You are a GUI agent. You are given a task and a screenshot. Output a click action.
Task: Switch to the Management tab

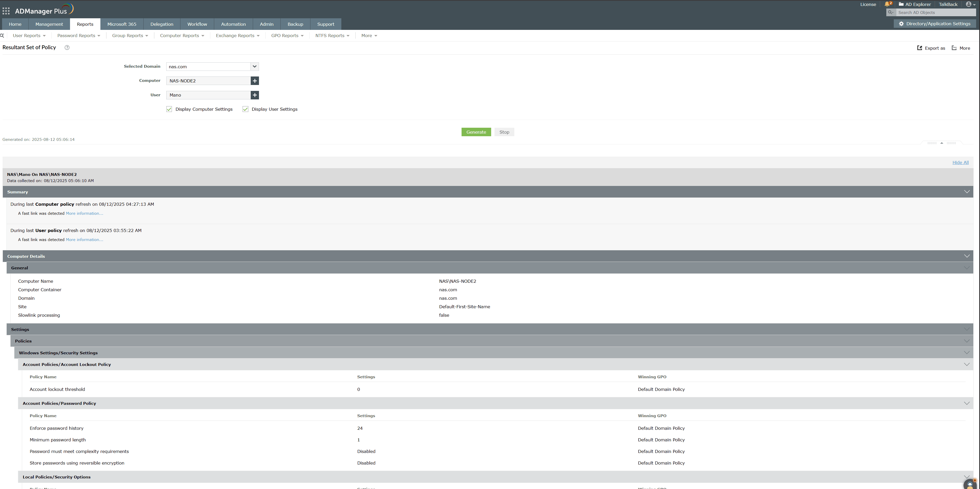[49, 24]
